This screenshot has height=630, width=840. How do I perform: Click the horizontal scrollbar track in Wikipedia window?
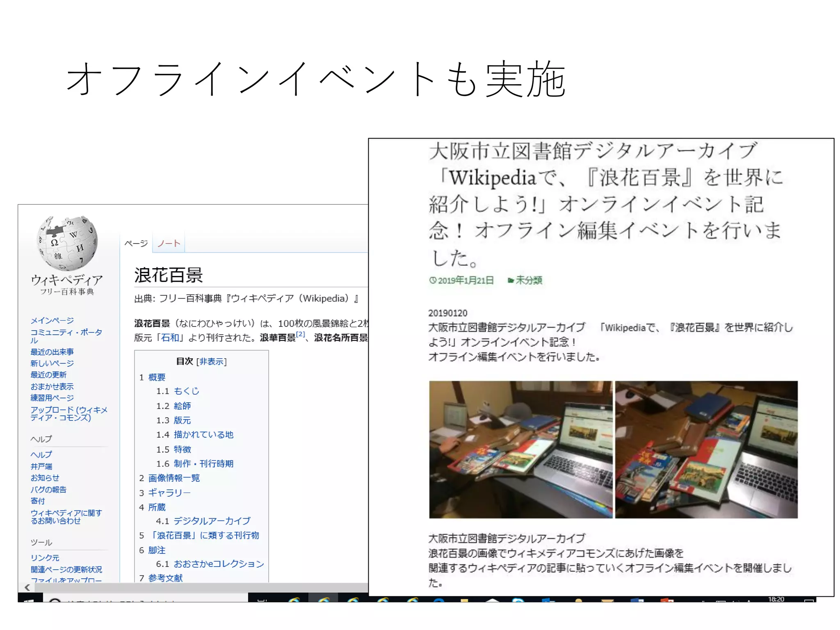[x=201, y=587]
